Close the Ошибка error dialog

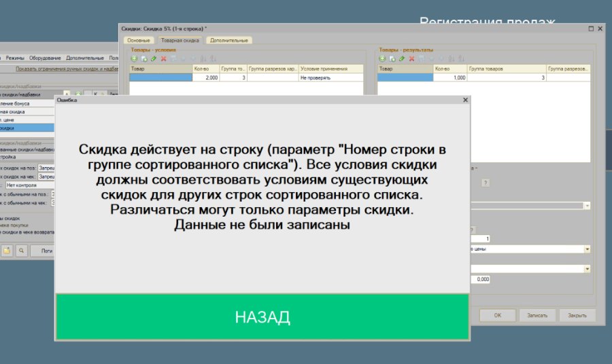pos(465,100)
